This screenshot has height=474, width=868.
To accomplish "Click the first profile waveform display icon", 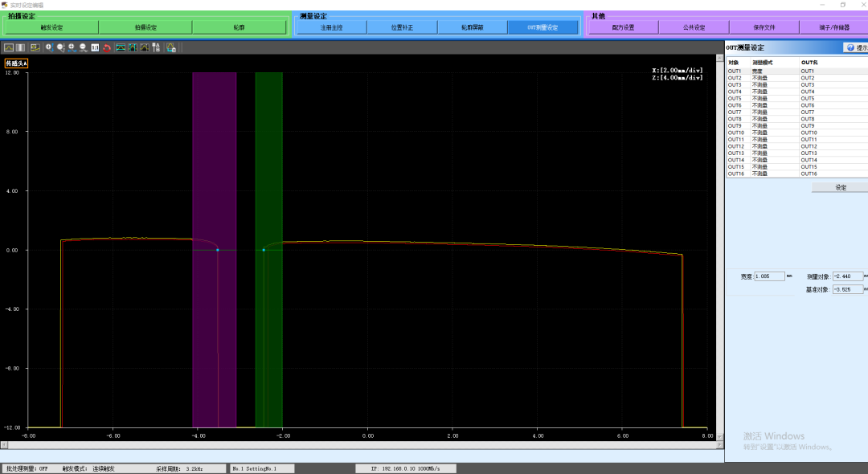I will [9, 47].
